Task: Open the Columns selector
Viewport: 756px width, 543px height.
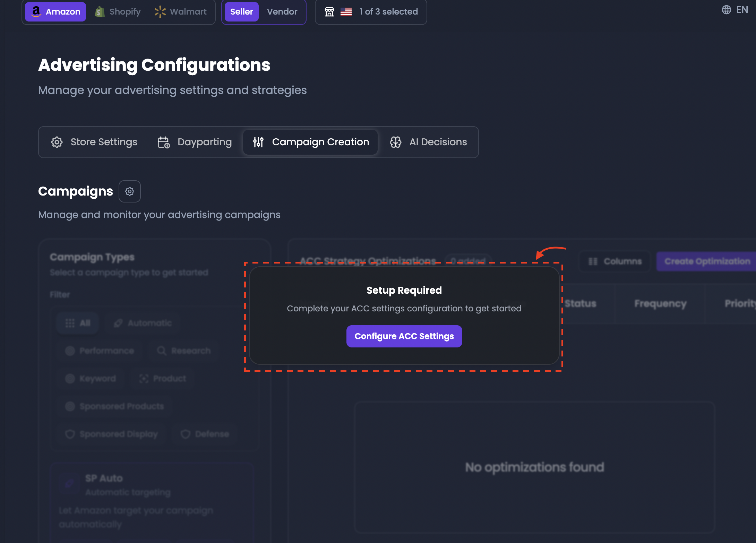Action: click(615, 261)
